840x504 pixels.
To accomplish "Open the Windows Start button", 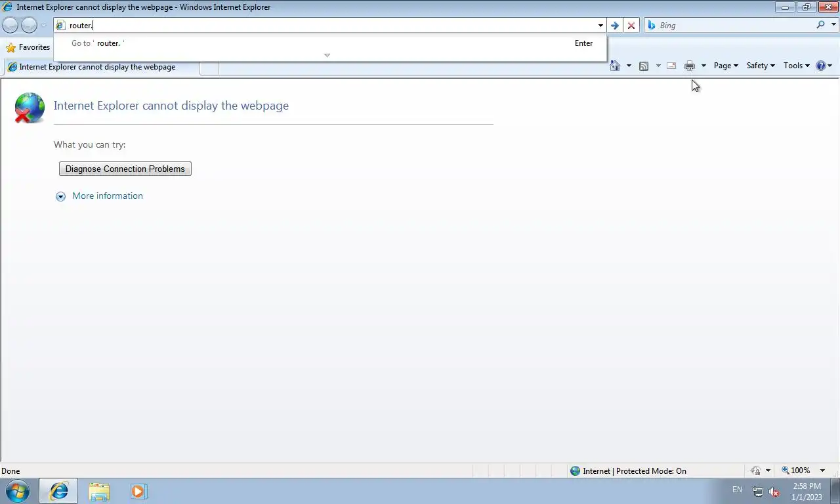I will pos(18,491).
